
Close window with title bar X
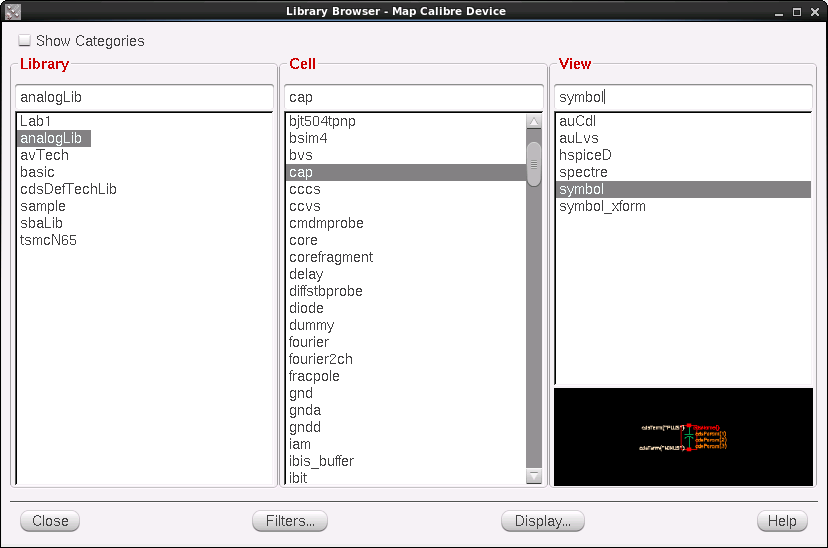coord(815,12)
